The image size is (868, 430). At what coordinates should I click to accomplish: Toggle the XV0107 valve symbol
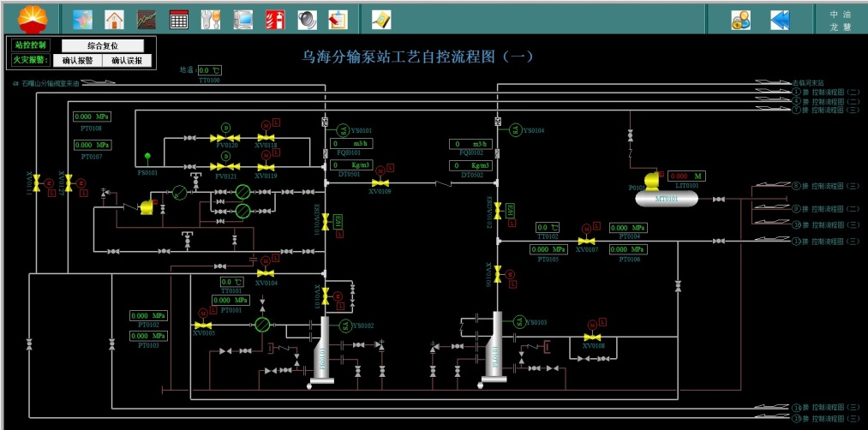[587, 241]
